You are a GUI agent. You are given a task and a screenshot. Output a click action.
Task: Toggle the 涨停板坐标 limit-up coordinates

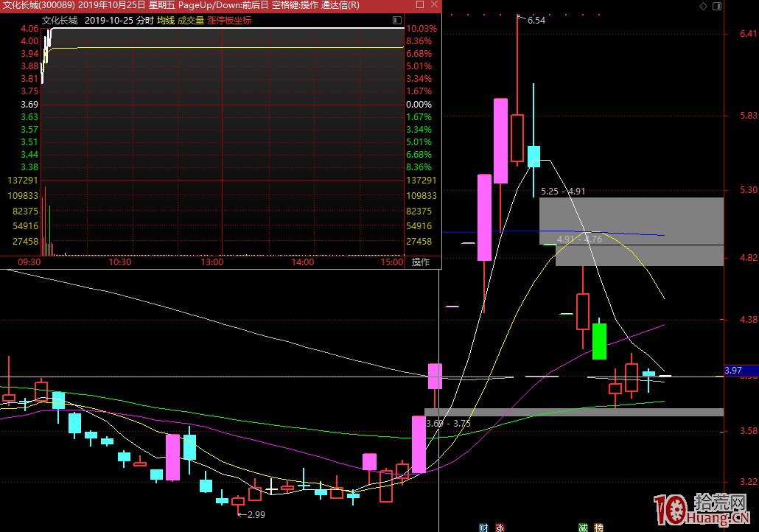pyautogui.click(x=229, y=21)
